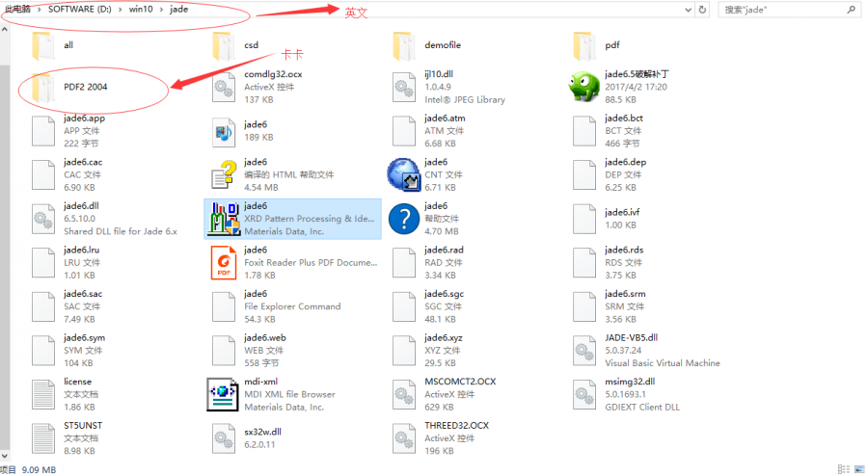Select the jade6.sym file name

[84, 338]
